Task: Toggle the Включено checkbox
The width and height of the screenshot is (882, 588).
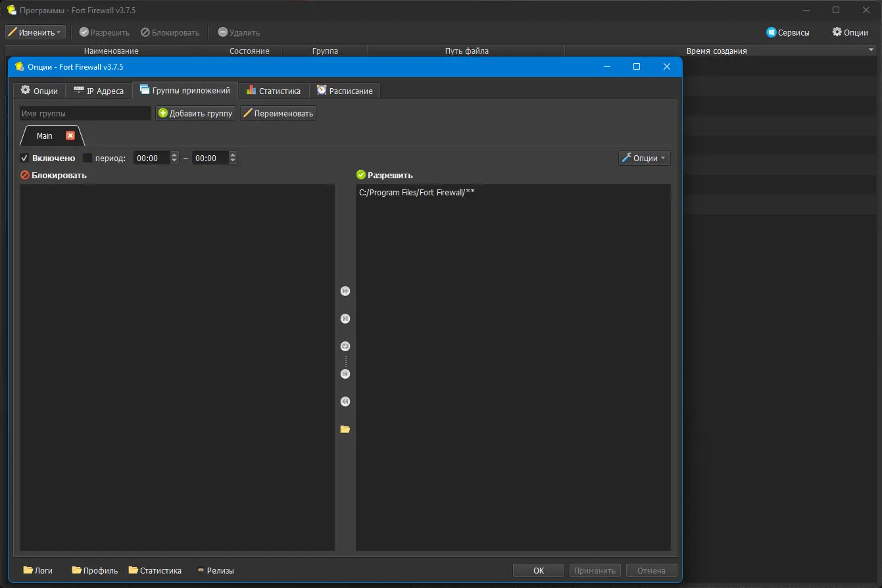Action: (x=24, y=158)
